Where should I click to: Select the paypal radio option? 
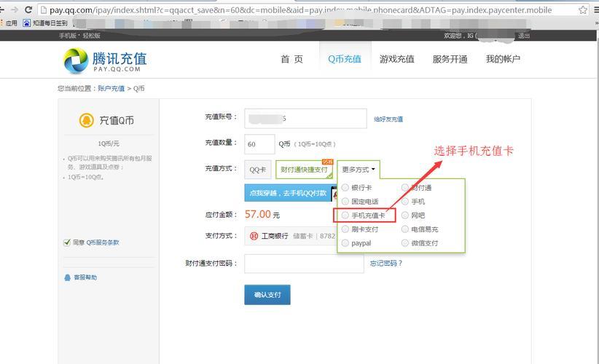[345, 242]
